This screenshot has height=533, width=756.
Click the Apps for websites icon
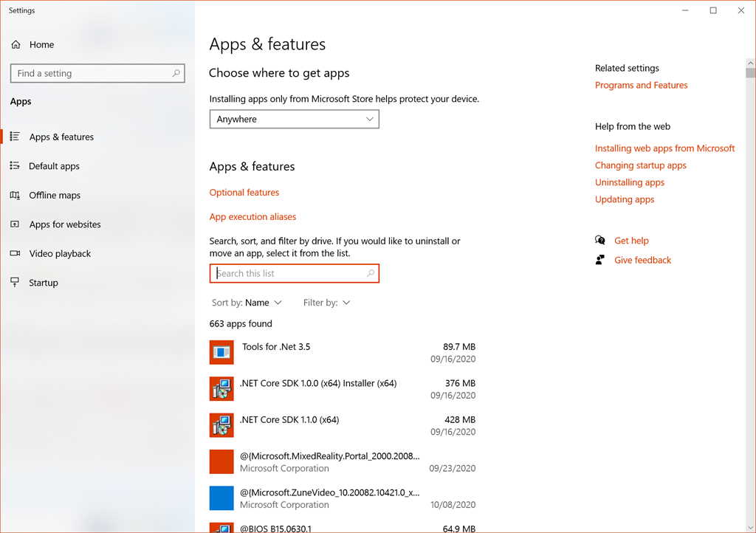pyautogui.click(x=15, y=224)
